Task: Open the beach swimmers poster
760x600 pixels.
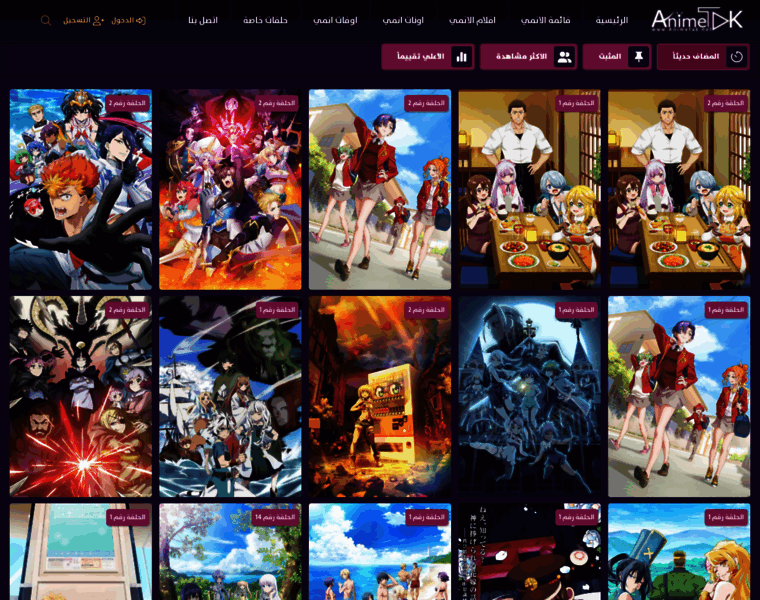Action: 380,552
